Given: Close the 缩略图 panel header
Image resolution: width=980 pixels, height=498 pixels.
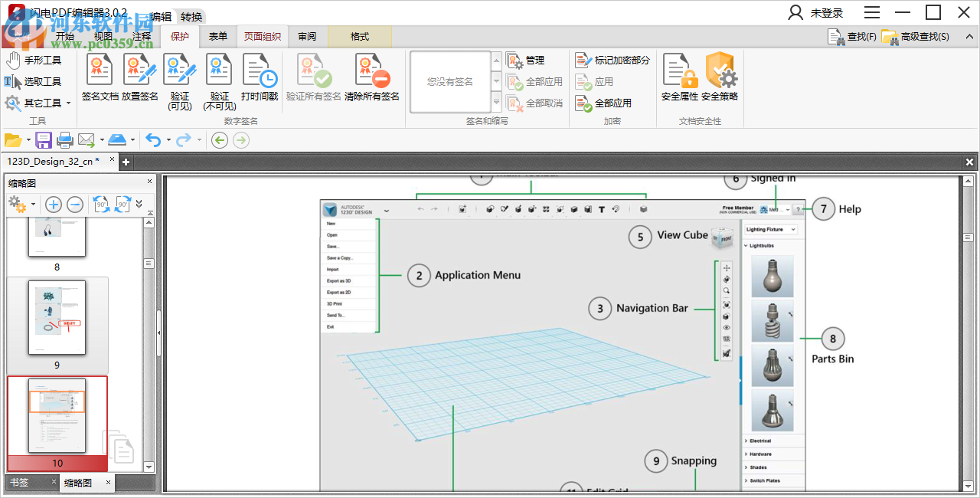Looking at the screenshot, I should pos(150,182).
